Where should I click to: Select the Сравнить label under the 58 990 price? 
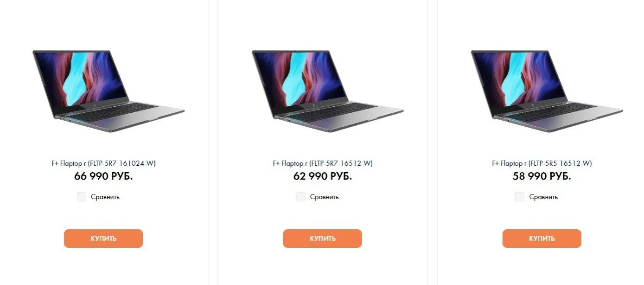tap(543, 197)
